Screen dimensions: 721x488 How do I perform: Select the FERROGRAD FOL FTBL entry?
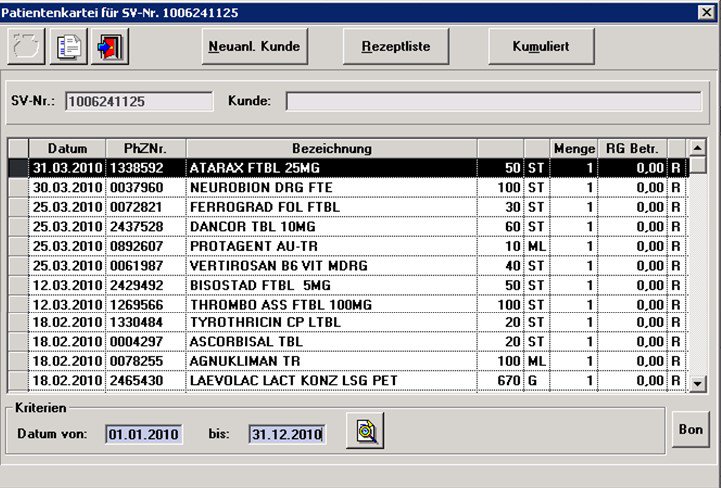click(x=348, y=207)
